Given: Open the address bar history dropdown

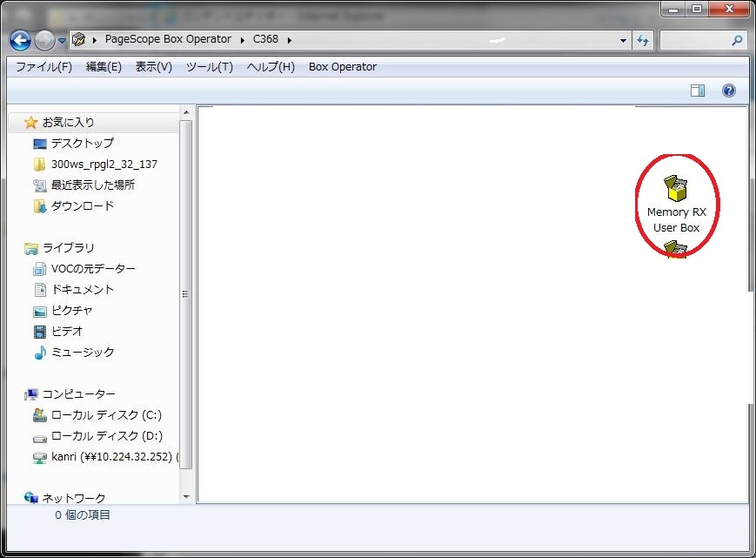Looking at the screenshot, I should [x=623, y=40].
